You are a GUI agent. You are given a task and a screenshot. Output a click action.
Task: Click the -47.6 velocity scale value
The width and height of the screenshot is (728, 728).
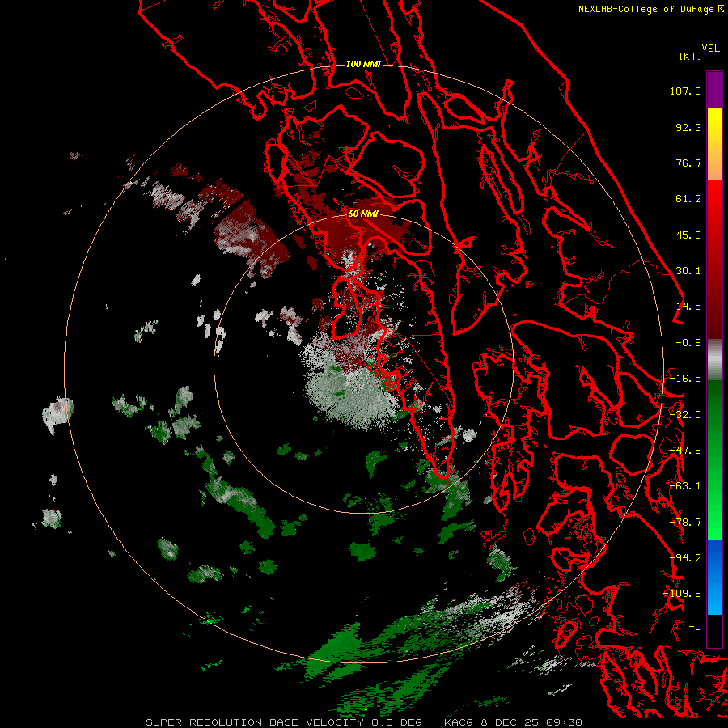[x=685, y=451]
